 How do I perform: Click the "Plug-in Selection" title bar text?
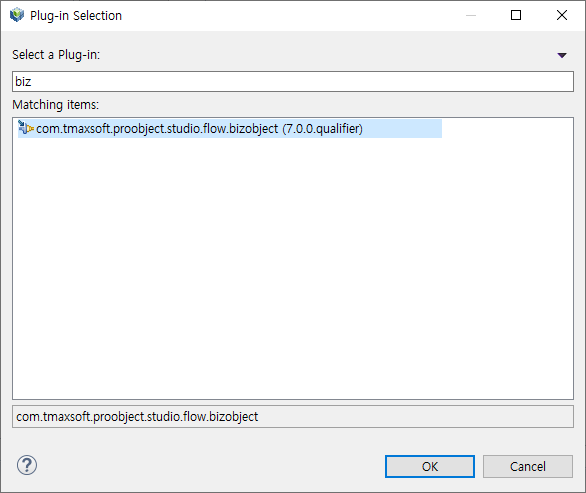point(76,16)
